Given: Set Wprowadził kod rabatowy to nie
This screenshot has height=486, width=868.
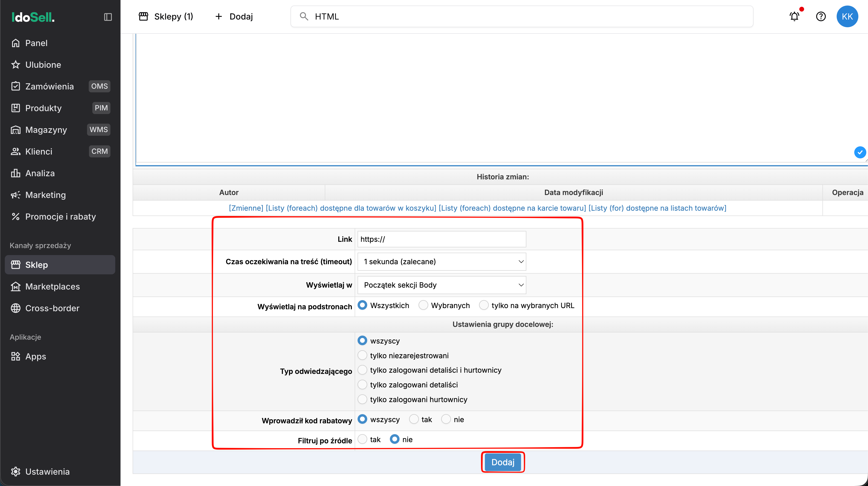Looking at the screenshot, I should coord(446,419).
